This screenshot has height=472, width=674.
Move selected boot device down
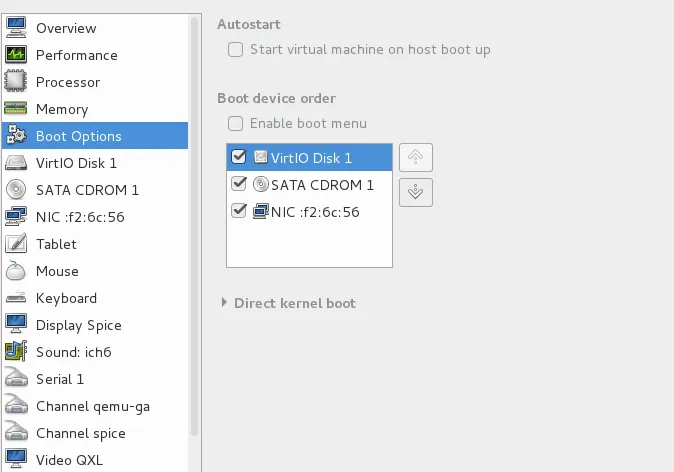click(415, 191)
